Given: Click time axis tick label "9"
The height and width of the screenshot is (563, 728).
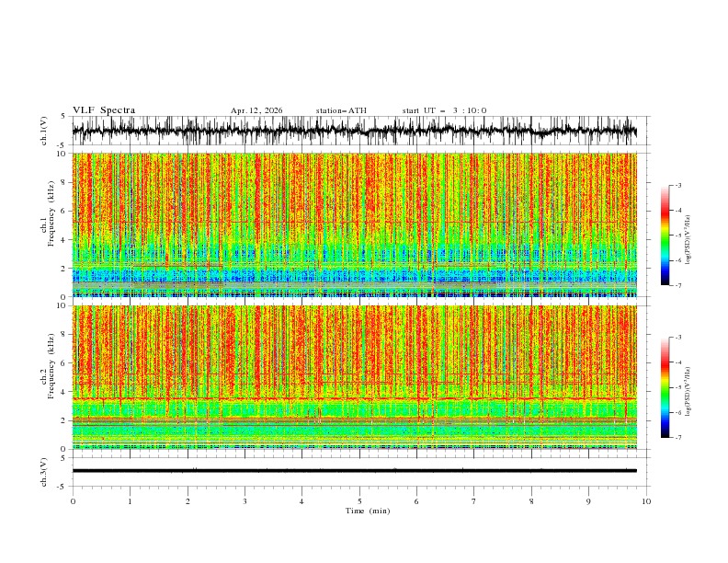Looking at the screenshot, I should [588, 501].
